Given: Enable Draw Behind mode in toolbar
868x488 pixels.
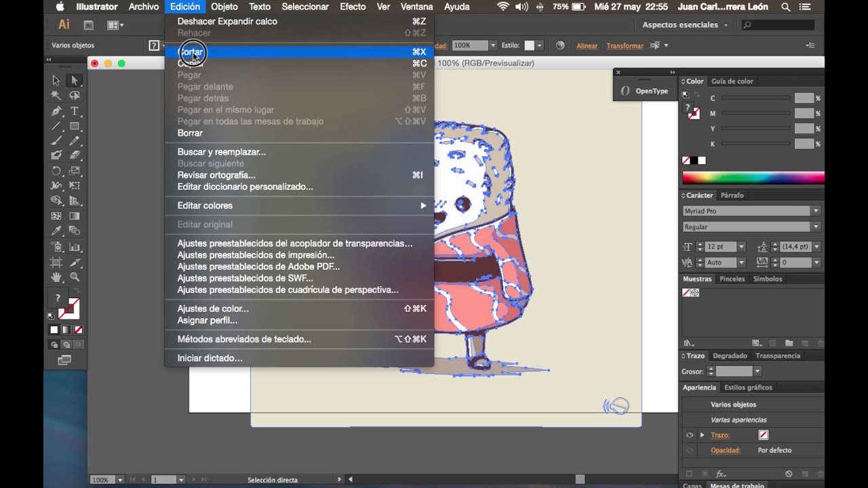Looking at the screenshot, I should [x=66, y=344].
